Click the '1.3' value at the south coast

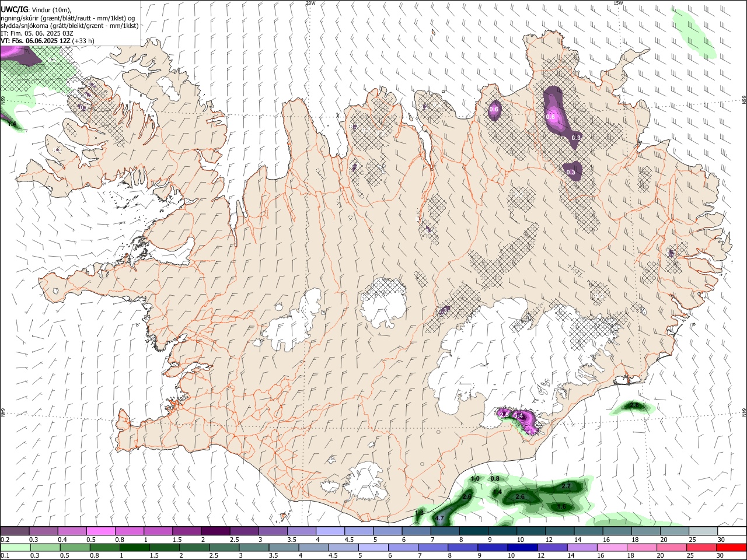pyautogui.click(x=419, y=513)
